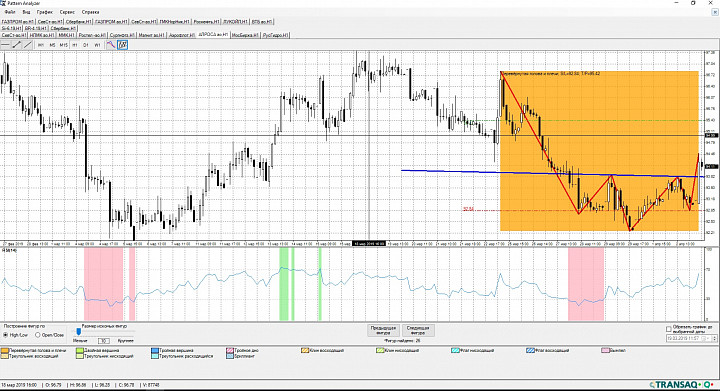Toggle the pattern search toolbar icon
The width and height of the screenshot is (720, 391).
point(122,45)
